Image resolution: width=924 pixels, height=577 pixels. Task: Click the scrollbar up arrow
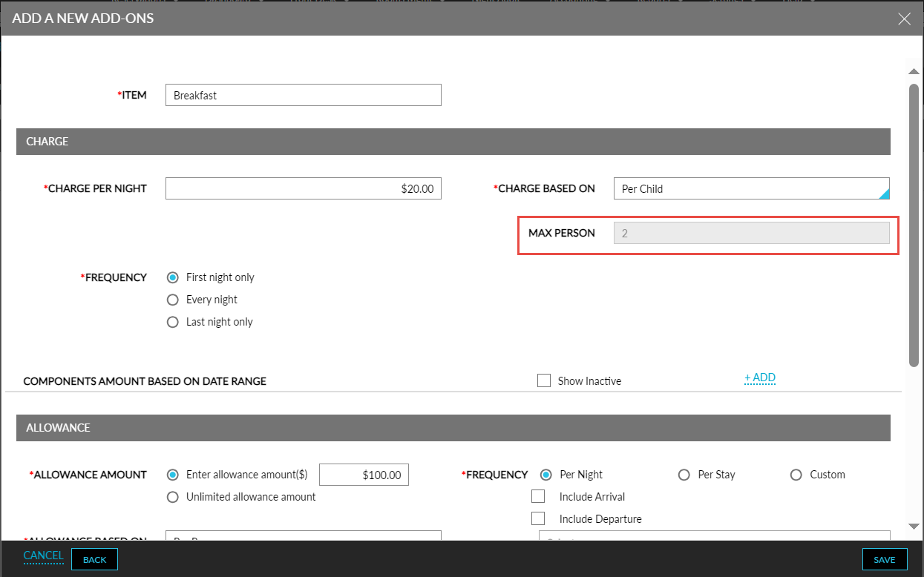point(914,70)
